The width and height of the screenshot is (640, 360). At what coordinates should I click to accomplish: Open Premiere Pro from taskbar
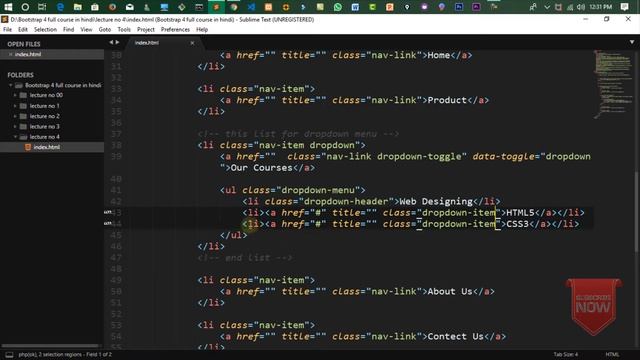point(476,7)
